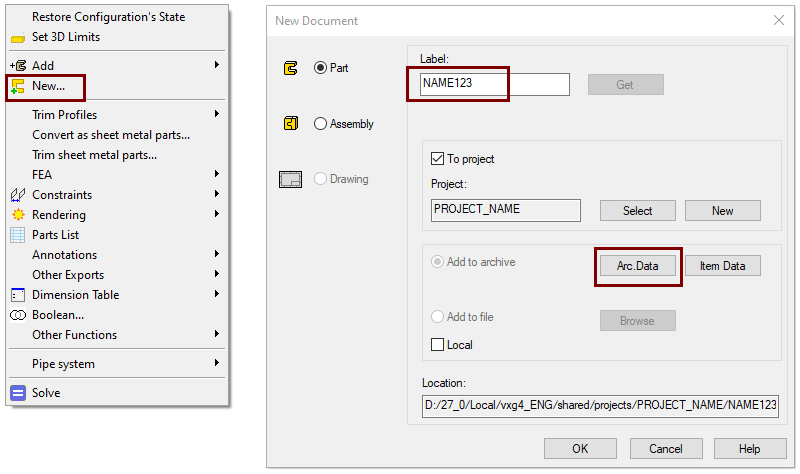Click the New project button
800x474 pixels.
[x=722, y=211]
